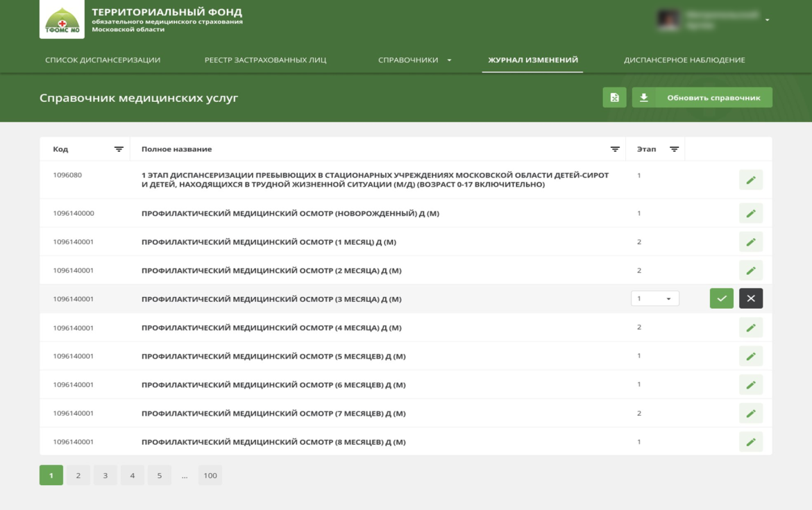The width and height of the screenshot is (812, 510).
Task: Click the TFOMS MO logo
Action: click(62, 19)
